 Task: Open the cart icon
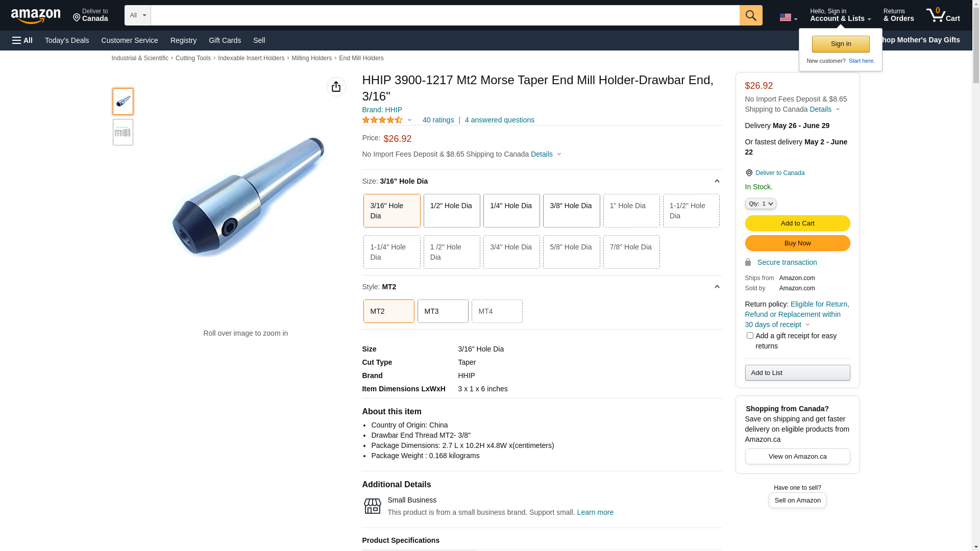[943, 15]
